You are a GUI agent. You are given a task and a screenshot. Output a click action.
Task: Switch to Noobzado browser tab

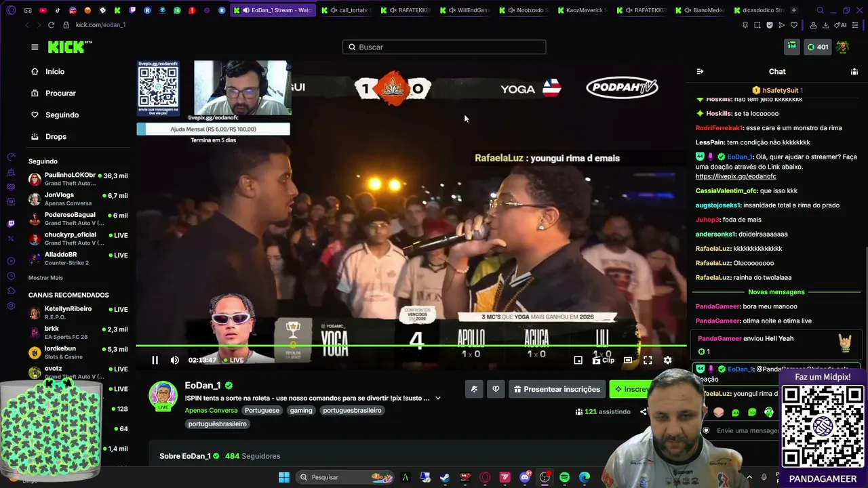[524, 10]
